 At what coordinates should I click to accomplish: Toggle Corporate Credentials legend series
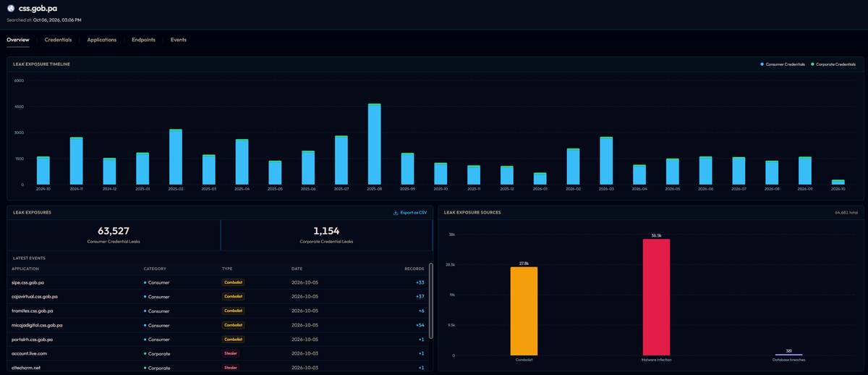coord(834,64)
